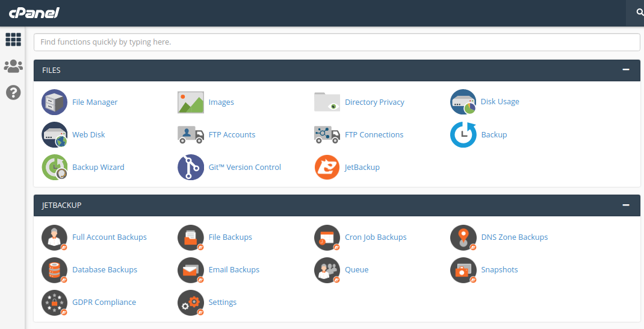Click the search magnifier in top bar
The image size is (644, 329).
(x=639, y=13)
